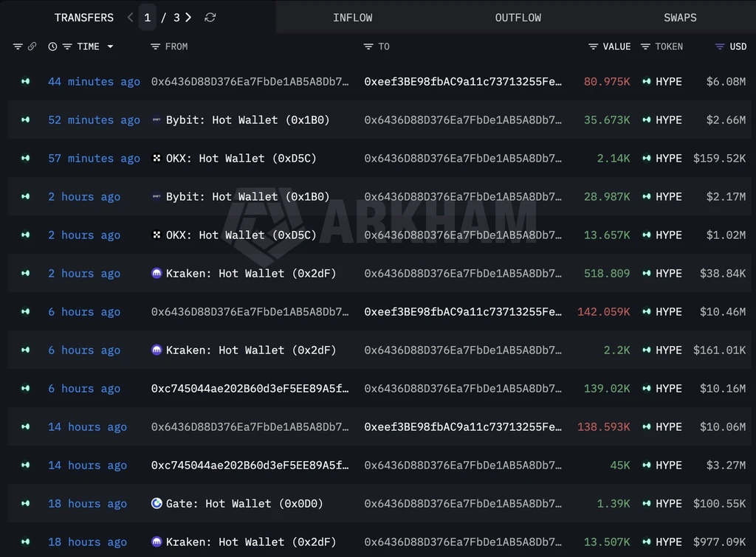Image resolution: width=756 pixels, height=557 pixels.
Task: Click OKX Hot Wallet sender of 2.14K
Action: tap(241, 159)
